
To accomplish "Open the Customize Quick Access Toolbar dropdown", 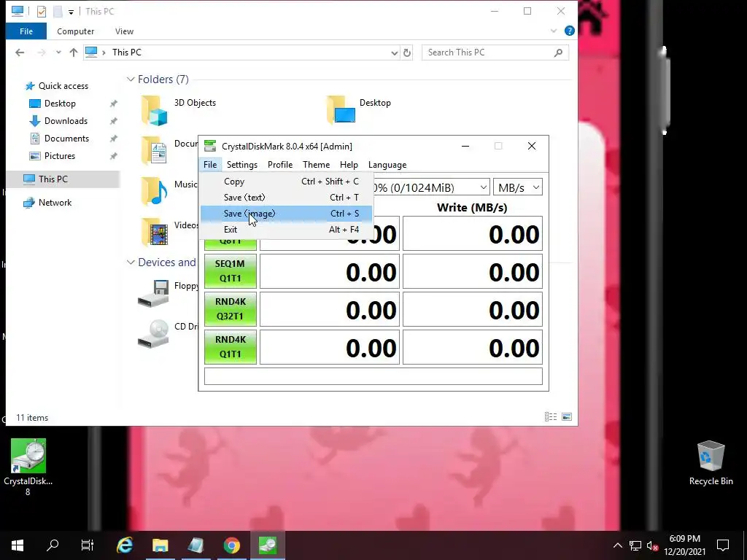I will click(71, 12).
